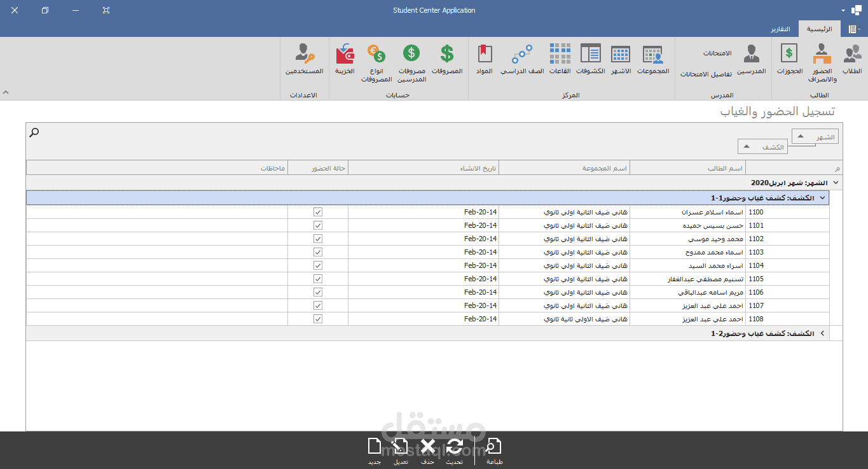Collapse the كشف غياب وحضور1-1 group

822,198
